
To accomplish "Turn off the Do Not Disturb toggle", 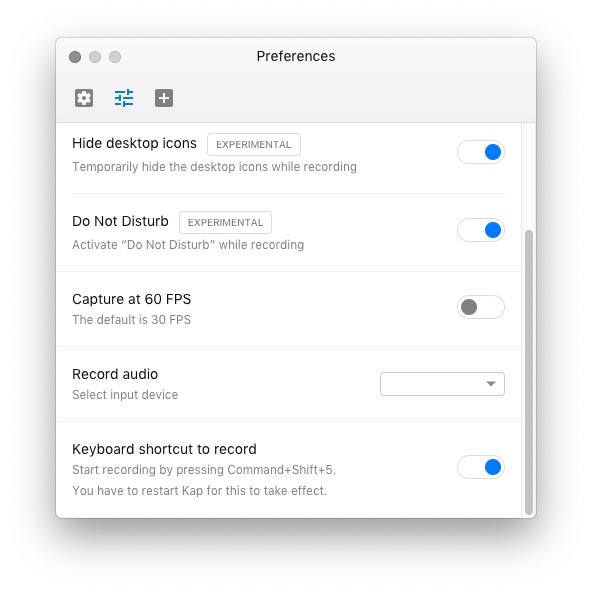I will [481, 230].
